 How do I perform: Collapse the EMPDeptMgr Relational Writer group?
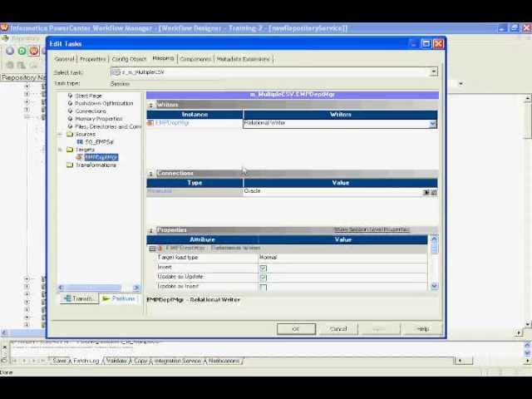152,249
